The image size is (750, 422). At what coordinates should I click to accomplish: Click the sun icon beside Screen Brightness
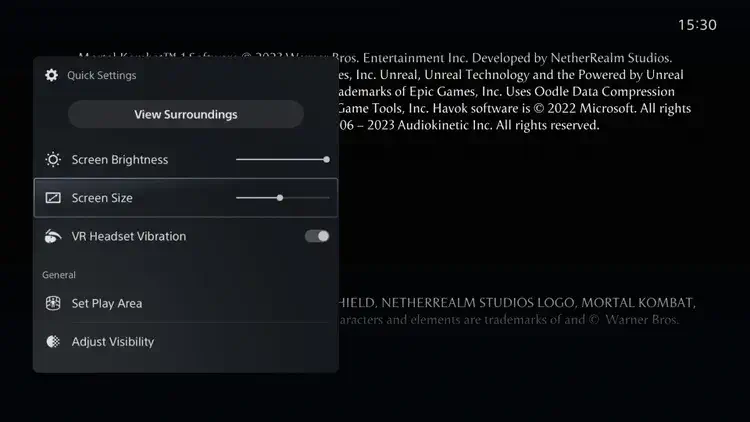(x=53, y=159)
